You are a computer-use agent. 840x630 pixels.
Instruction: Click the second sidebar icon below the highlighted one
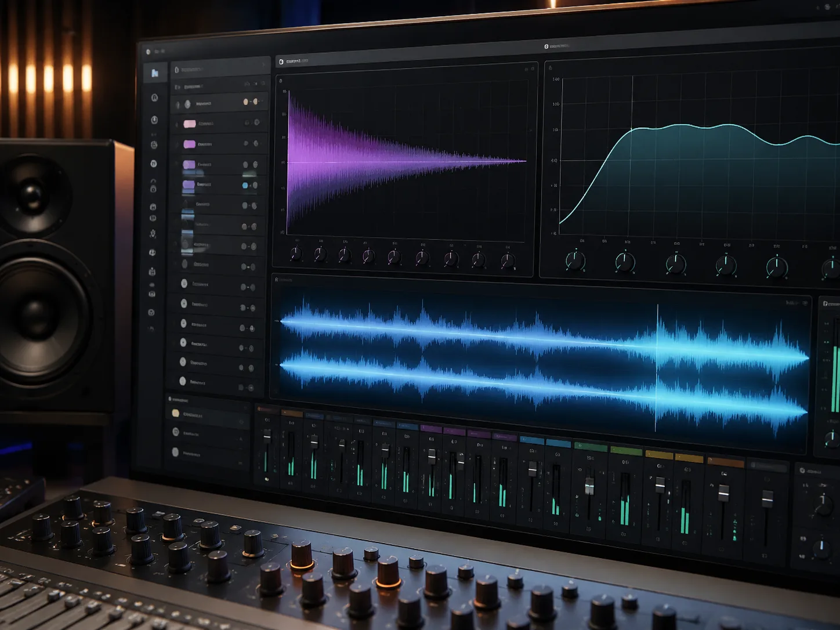[154, 120]
